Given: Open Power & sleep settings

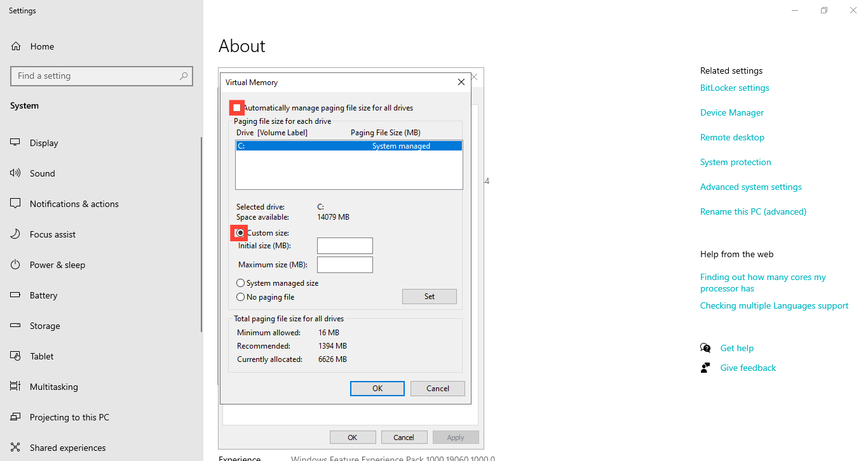Looking at the screenshot, I should [15, 264].
